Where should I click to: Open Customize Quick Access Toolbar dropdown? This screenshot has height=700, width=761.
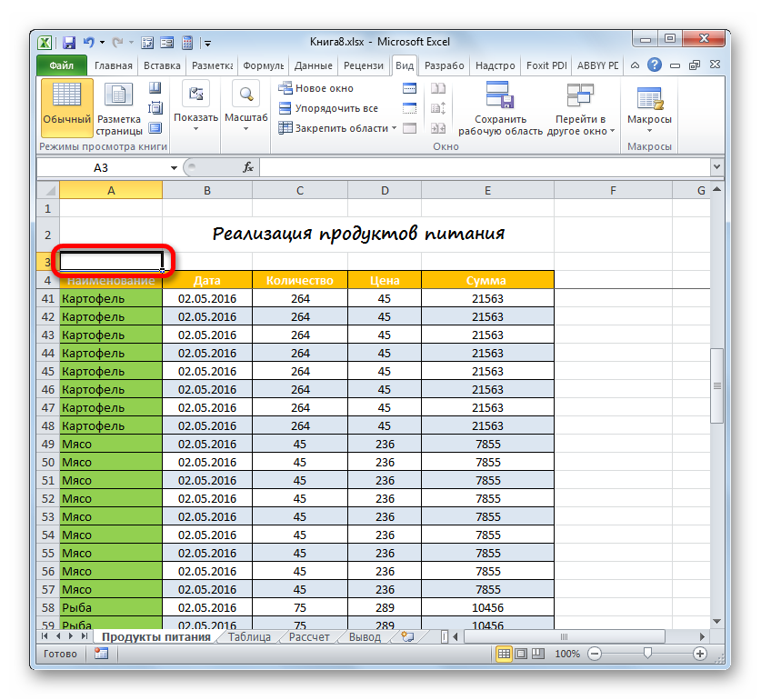[x=207, y=44]
